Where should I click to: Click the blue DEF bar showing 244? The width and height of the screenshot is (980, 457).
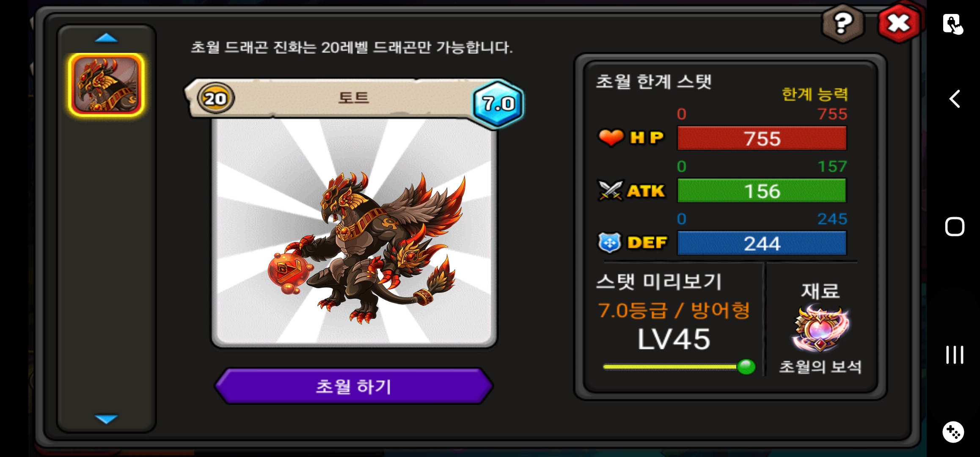point(762,243)
